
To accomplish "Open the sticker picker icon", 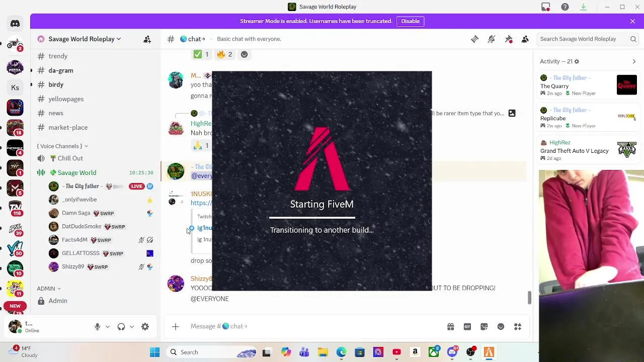I will (484, 327).
